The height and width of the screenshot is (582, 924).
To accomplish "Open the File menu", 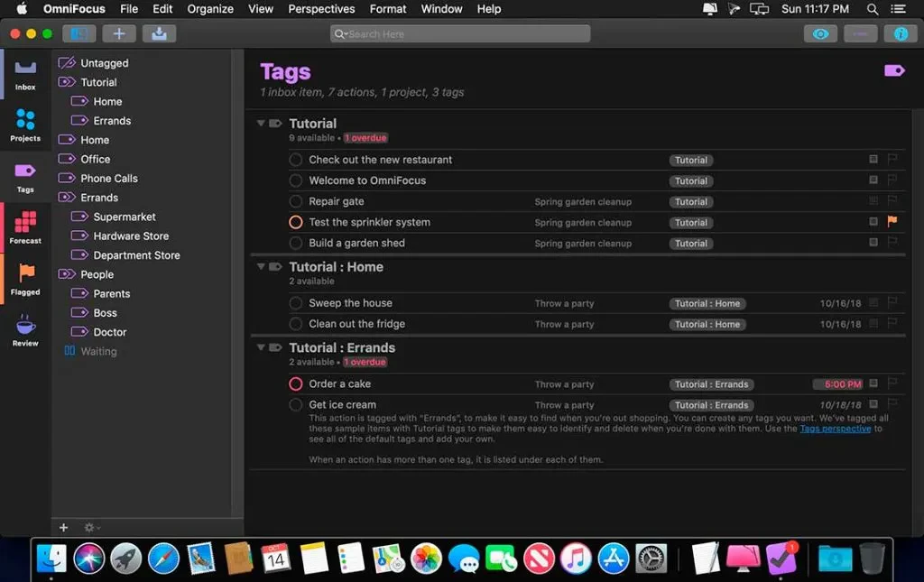I will click(x=128, y=9).
